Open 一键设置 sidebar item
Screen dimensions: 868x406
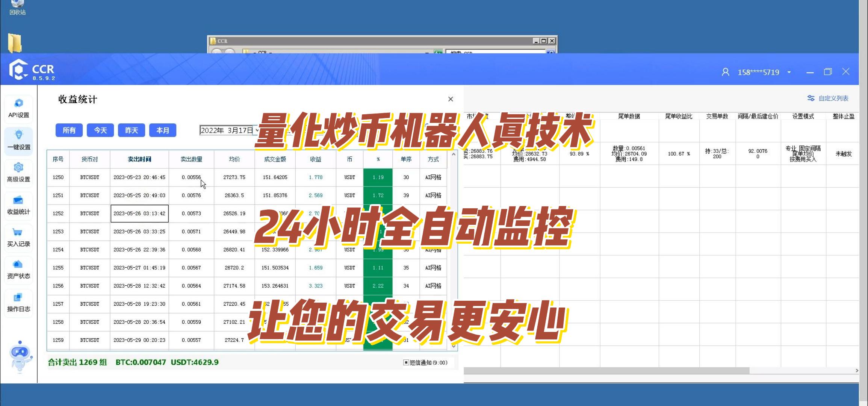pos(18,141)
